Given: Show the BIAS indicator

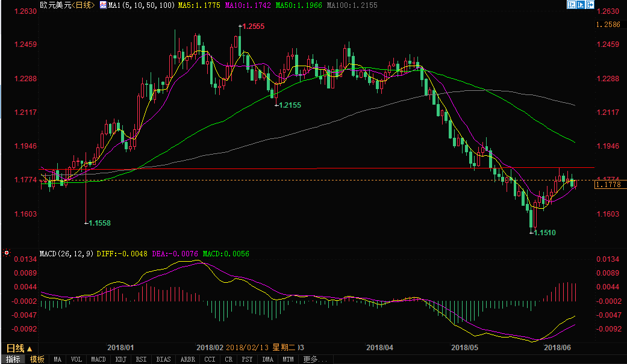Looking at the screenshot, I should point(163,359).
